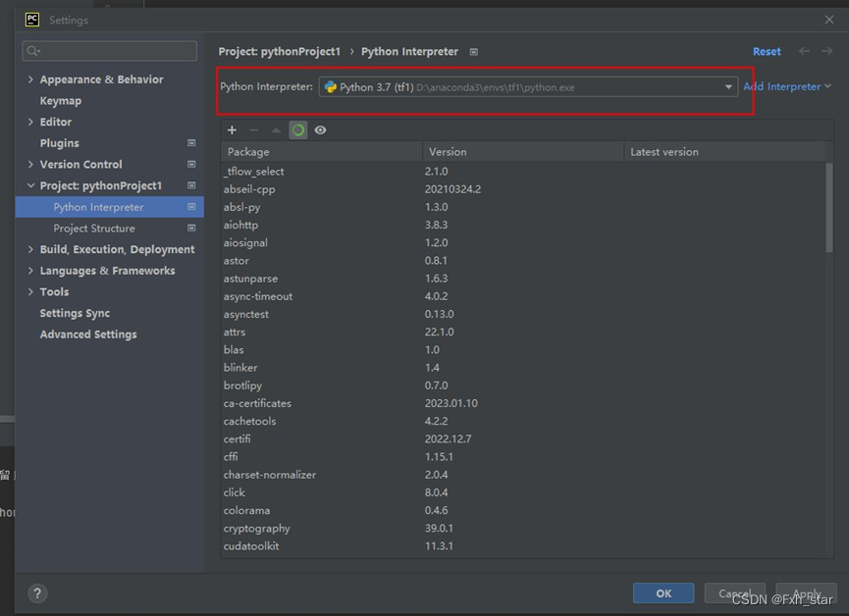The image size is (849, 616).
Task: Select the certifi package row
Action: (522, 439)
